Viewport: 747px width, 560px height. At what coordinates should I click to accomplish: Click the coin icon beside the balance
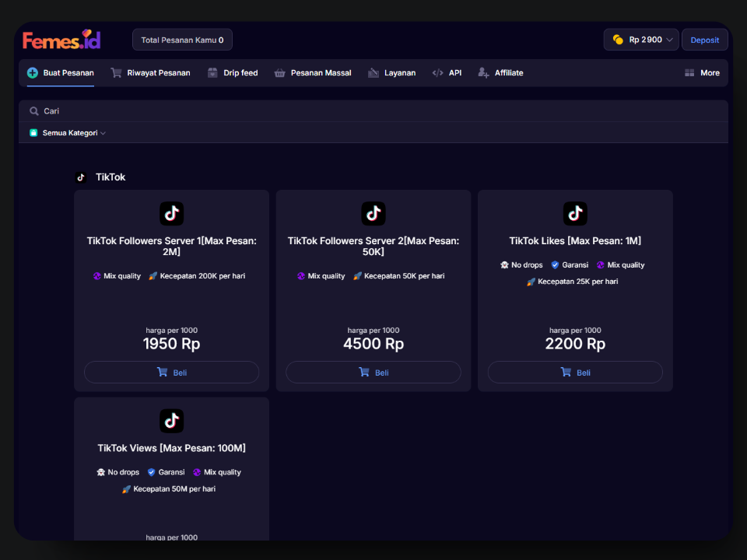pos(618,40)
